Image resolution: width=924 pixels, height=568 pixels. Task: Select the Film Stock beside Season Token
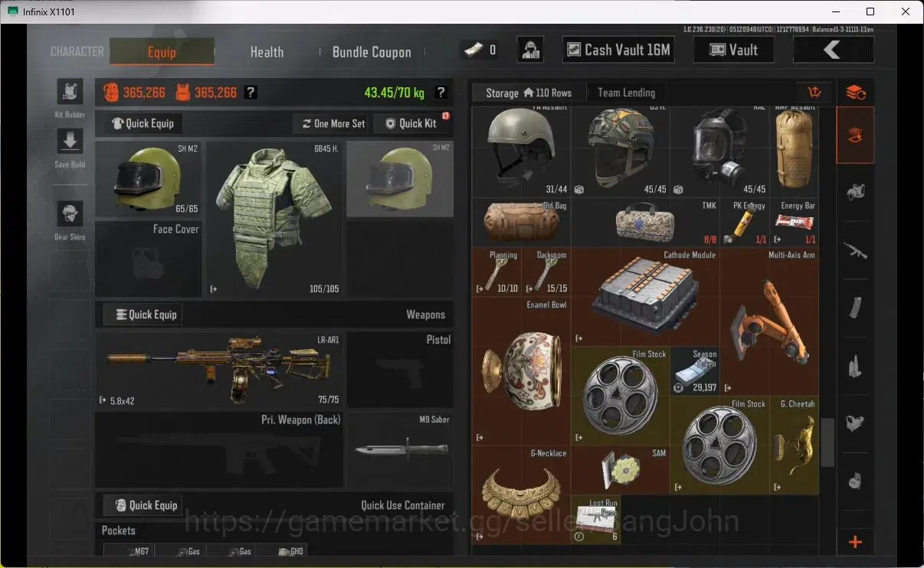click(x=621, y=396)
